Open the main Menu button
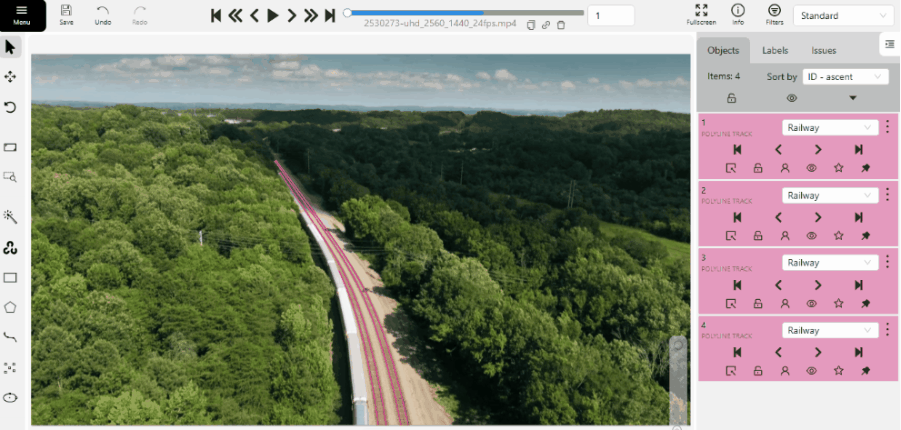The height and width of the screenshot is (430, 901). [22, 16]
